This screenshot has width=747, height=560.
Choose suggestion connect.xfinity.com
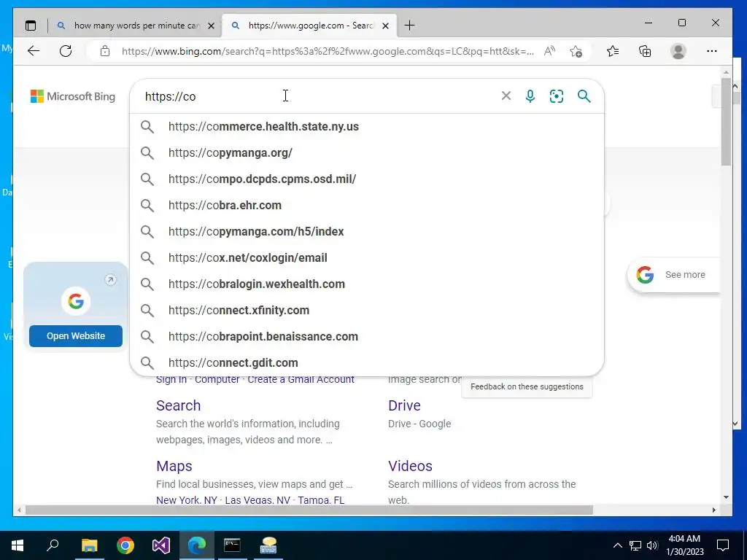click(x=367, y=310)
